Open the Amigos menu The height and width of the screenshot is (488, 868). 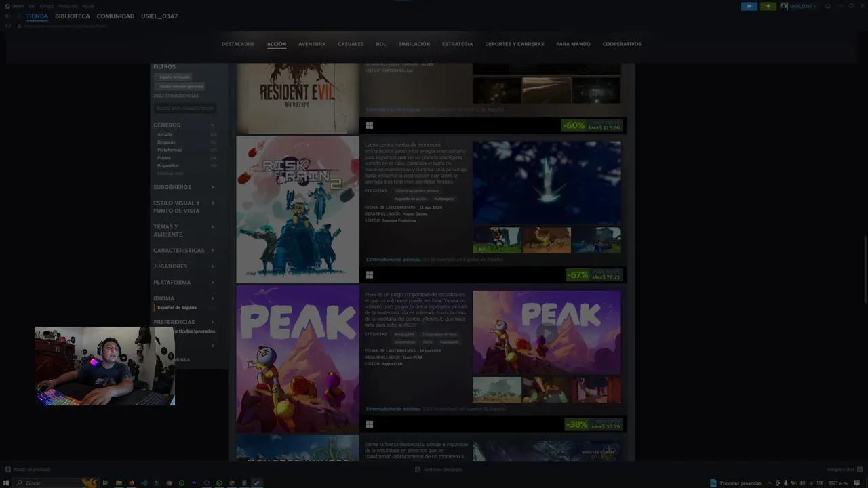coord(46,6)
